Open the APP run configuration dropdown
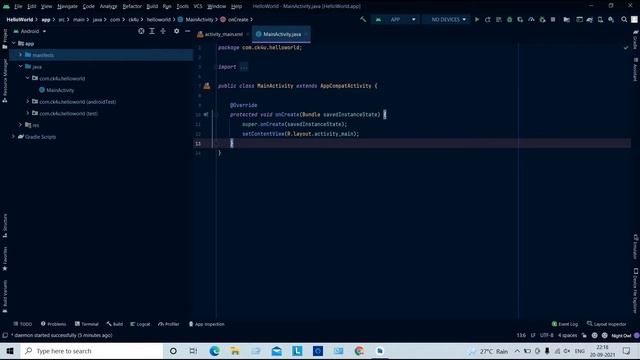The width and height of the screenshot is (640, 360). pyautogui.click(x=395, y=19)
